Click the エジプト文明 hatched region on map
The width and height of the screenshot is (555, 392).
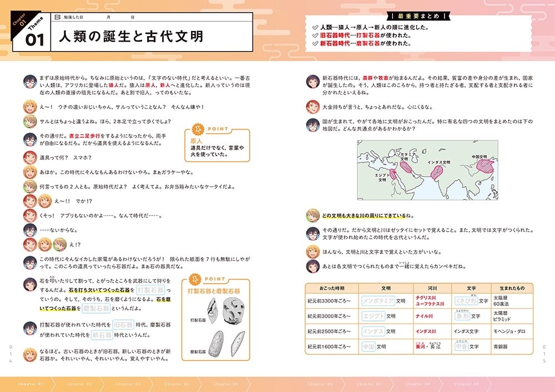tap(393, 173)
